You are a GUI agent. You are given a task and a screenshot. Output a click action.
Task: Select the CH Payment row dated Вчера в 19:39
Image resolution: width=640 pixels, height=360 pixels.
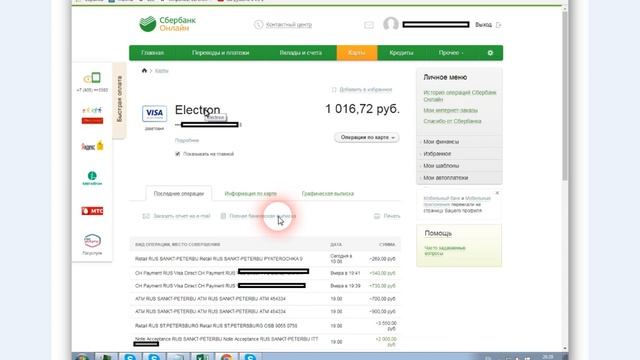point(265,286)
